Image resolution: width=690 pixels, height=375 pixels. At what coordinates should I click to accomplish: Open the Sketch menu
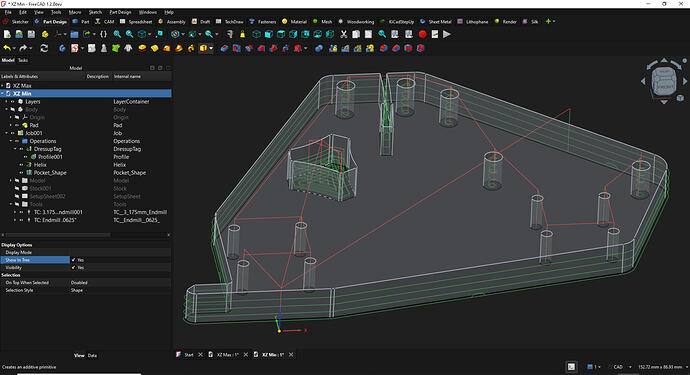[x=95, y=12]
